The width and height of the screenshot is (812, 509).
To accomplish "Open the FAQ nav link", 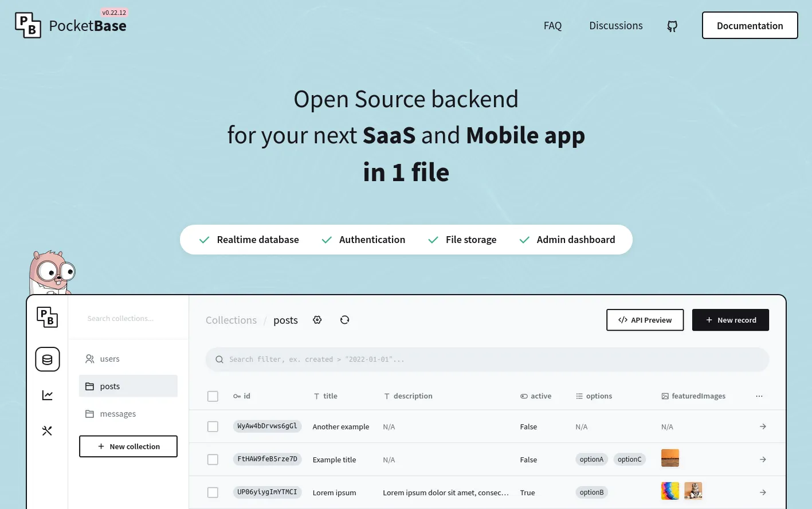I will [x=552, y=26].
